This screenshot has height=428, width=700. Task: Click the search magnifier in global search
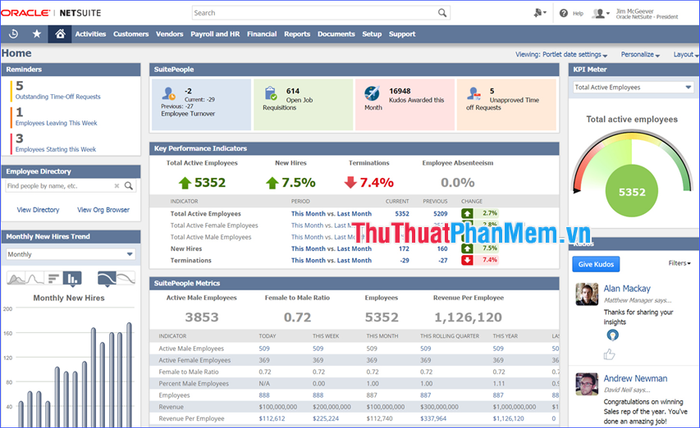point(442,13)
